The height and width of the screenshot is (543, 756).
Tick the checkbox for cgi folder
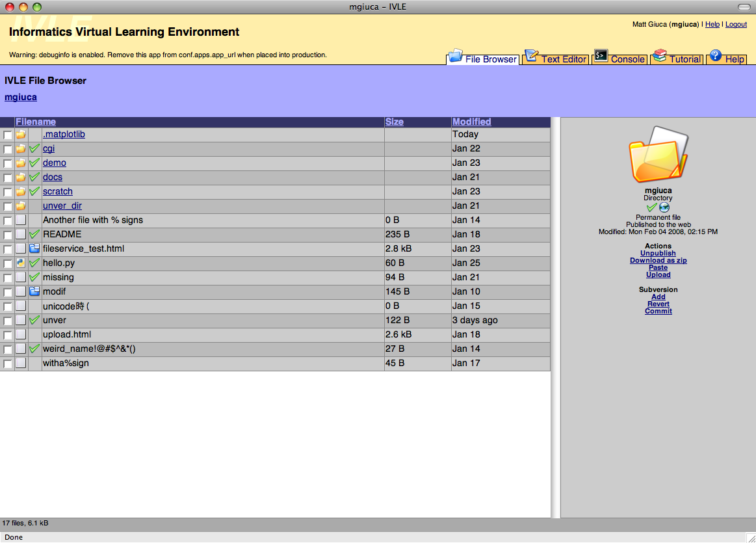pyautogui.click(x=8, y=150)
